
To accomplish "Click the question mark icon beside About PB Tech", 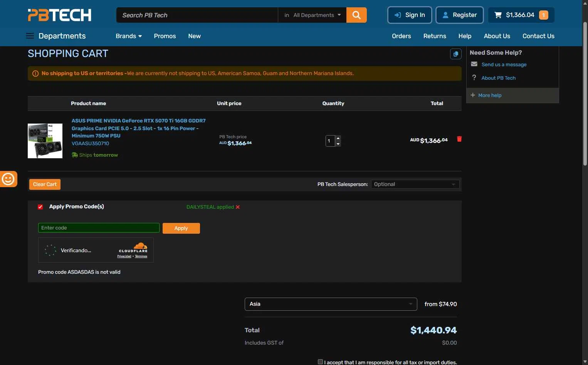I will pos(474,78).
